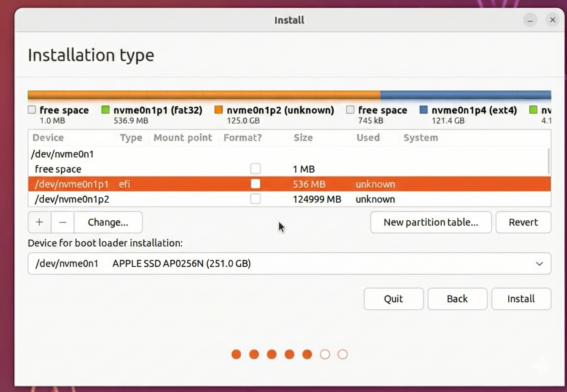
Task: Click the Quit button
Action: click(393, 299)
